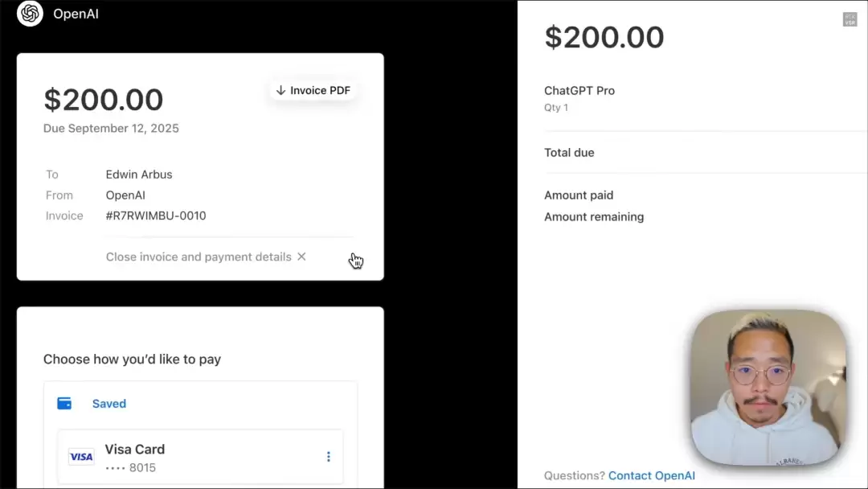Click the $200.00 amount in the invoice card

pos(104,100)
